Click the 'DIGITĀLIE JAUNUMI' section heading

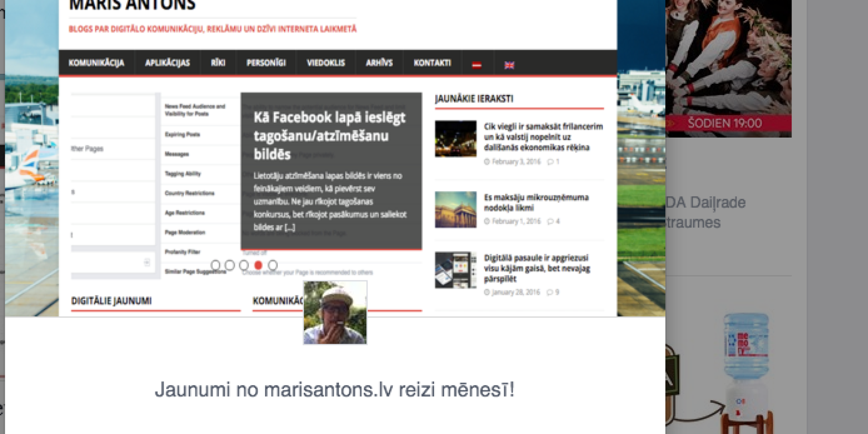tap(112, 301)
